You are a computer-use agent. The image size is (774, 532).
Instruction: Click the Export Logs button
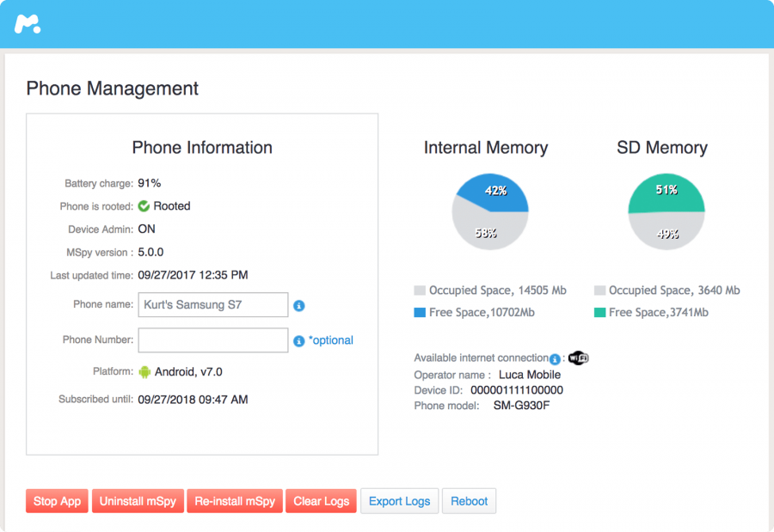pyautogui.click(x=399, y=501)
